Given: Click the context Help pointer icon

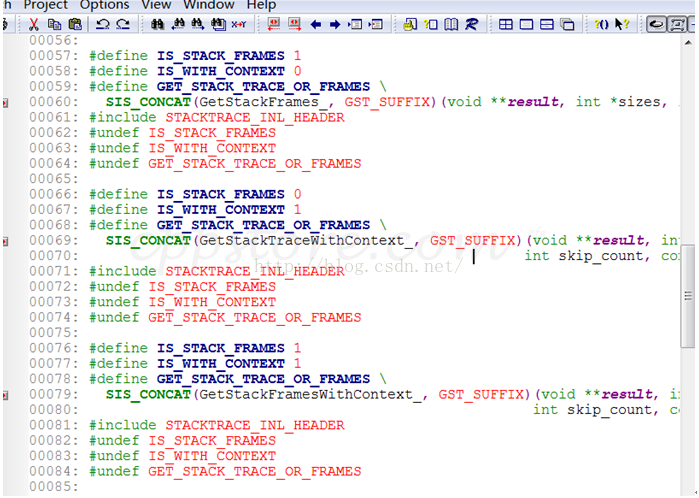Looking at the screenshot, I should coord(621,24).
